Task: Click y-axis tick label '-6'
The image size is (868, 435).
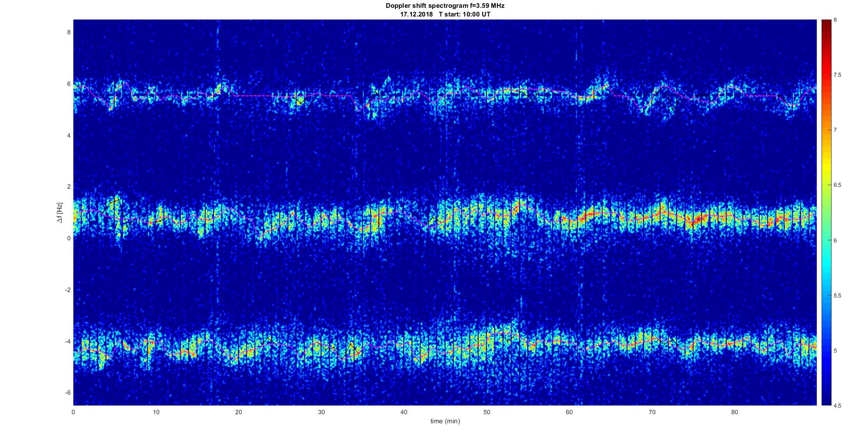Action: click(x=67, y=393)
